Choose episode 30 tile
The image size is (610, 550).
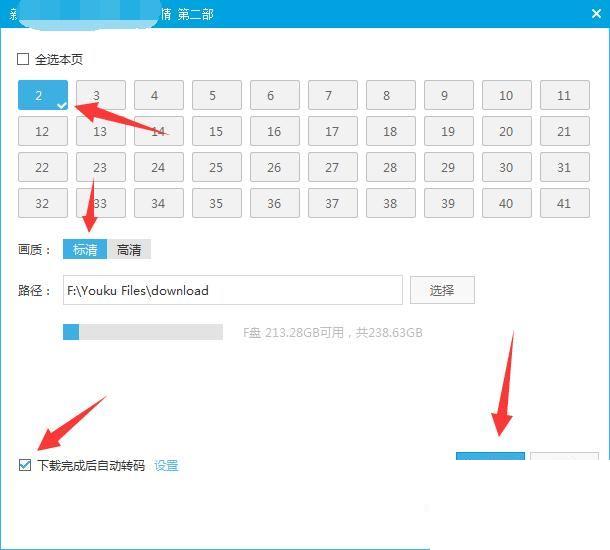coord(506,168)
